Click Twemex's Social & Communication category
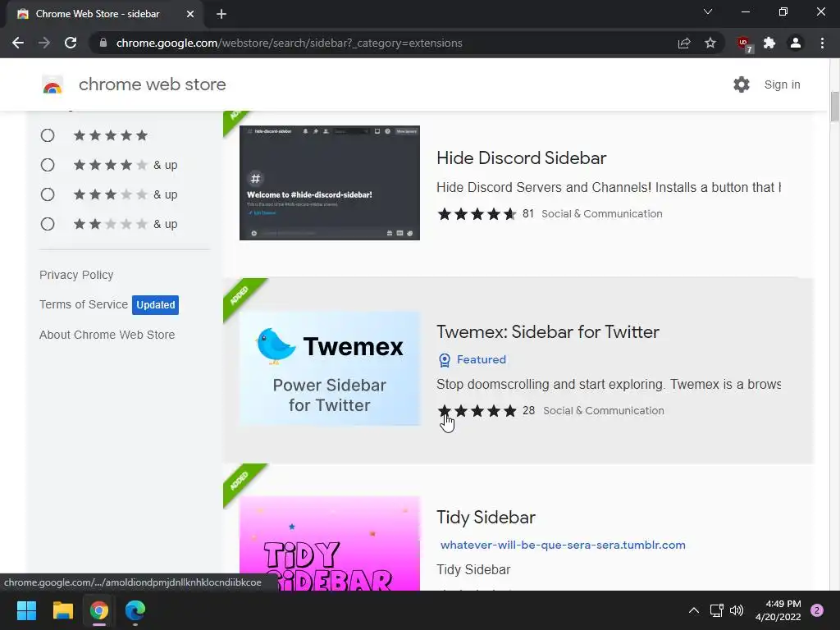Viewport: 840px width, 630px height. pos(604,410)
